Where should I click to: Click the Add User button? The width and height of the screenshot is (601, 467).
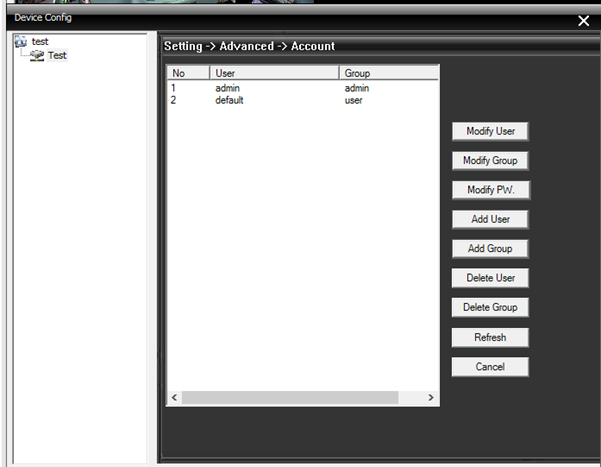(x=489, y=219)
